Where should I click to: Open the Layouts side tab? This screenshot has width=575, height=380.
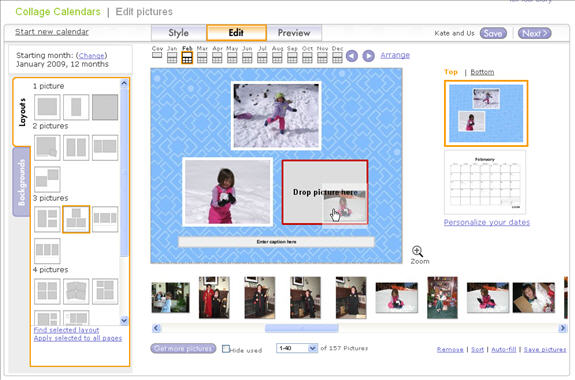[22, 112]
